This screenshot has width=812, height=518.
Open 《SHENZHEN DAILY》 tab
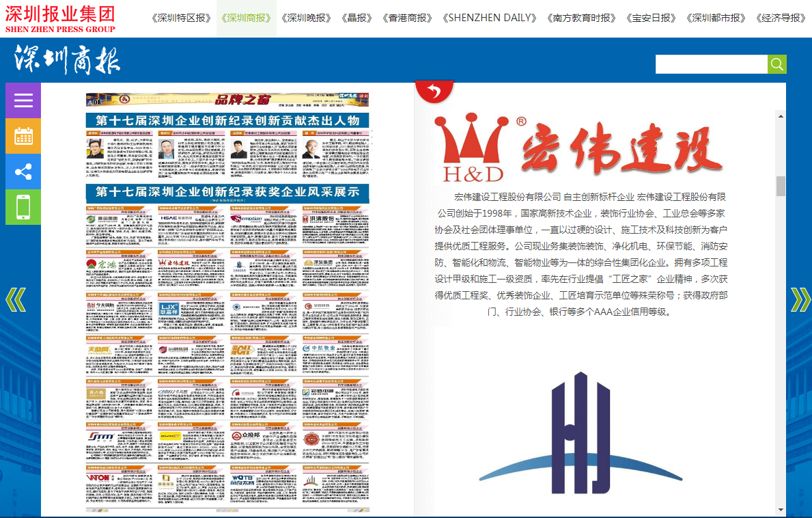(490, 18)
